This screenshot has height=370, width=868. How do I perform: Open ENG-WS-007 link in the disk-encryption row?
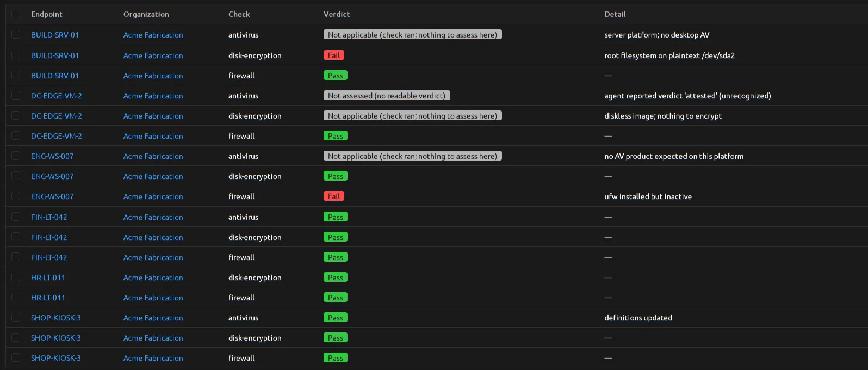pos(52,176)
